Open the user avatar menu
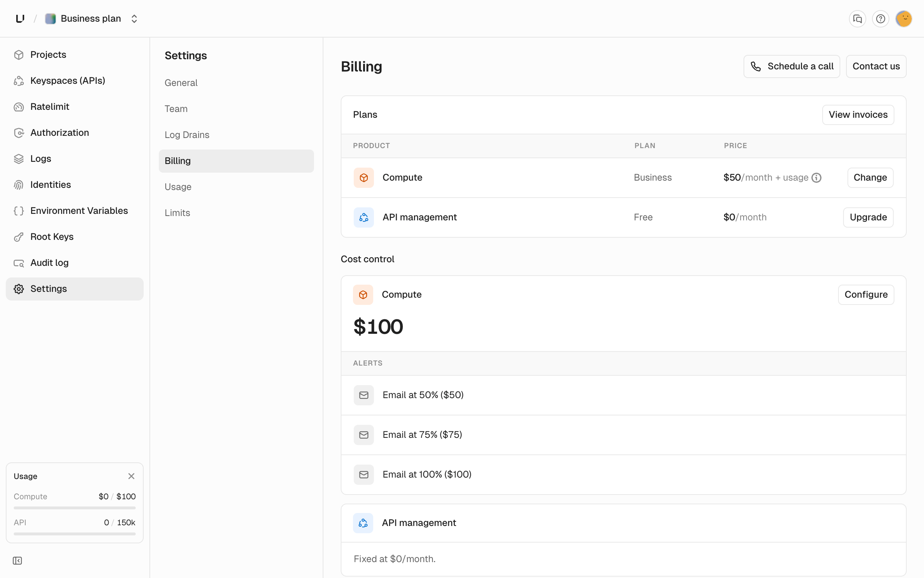The width and height of the screenshot is (924, 578). 904,19
